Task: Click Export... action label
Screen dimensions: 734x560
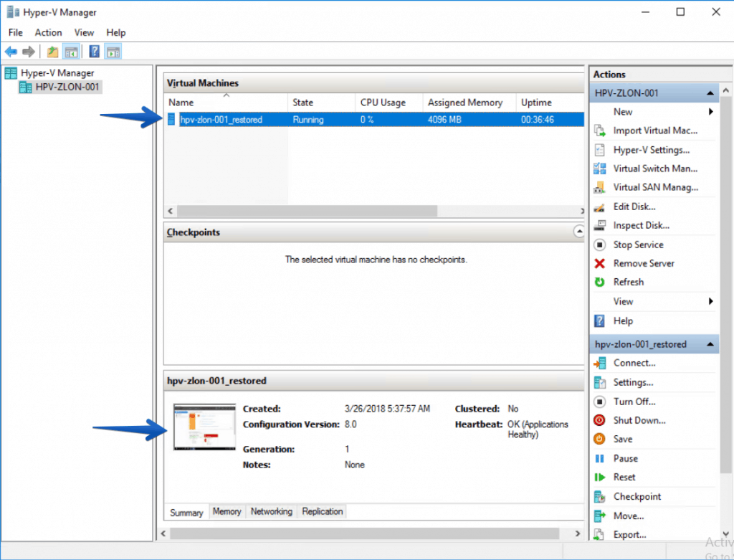Action: coord(629,534)
